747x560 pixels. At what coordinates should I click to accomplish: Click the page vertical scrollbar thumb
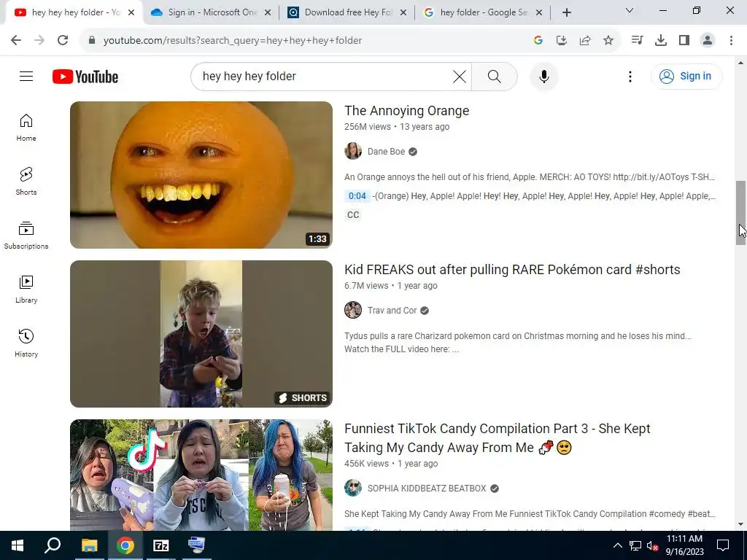(x=740, y=213)
